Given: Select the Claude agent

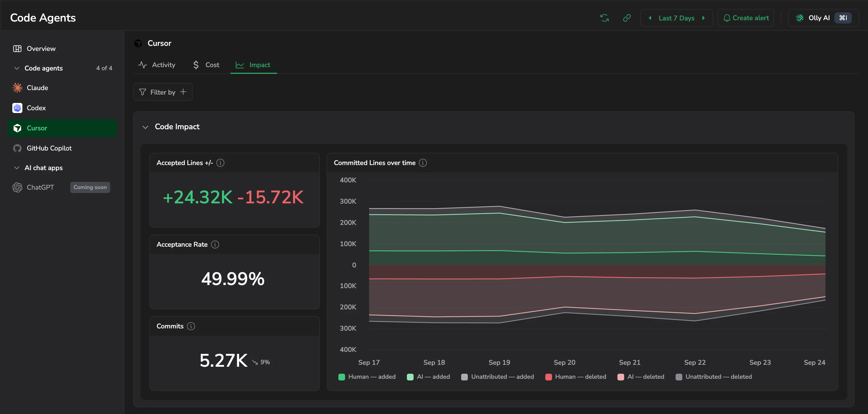Looking at the screenshot, I should pyautogui.click(x=62, y=88).
